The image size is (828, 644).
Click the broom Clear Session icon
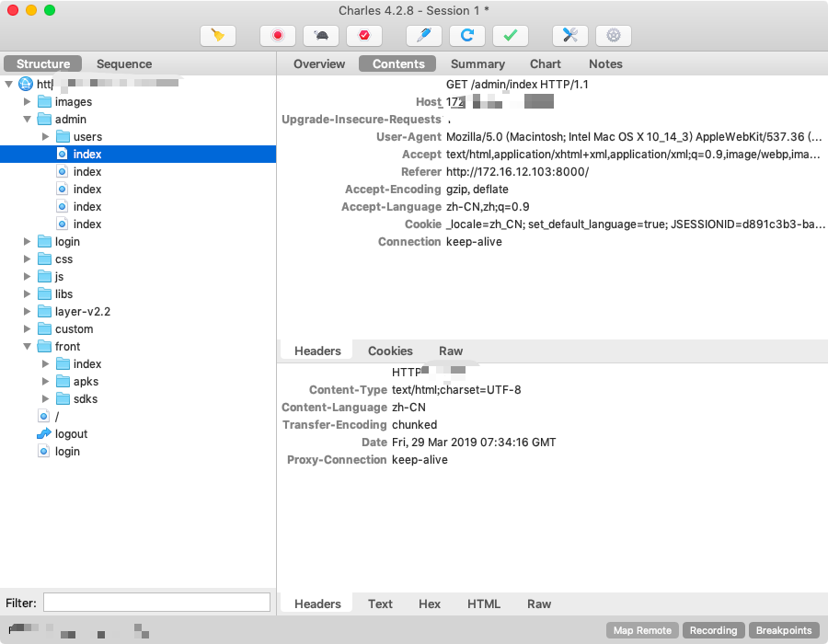pos(218,36)
